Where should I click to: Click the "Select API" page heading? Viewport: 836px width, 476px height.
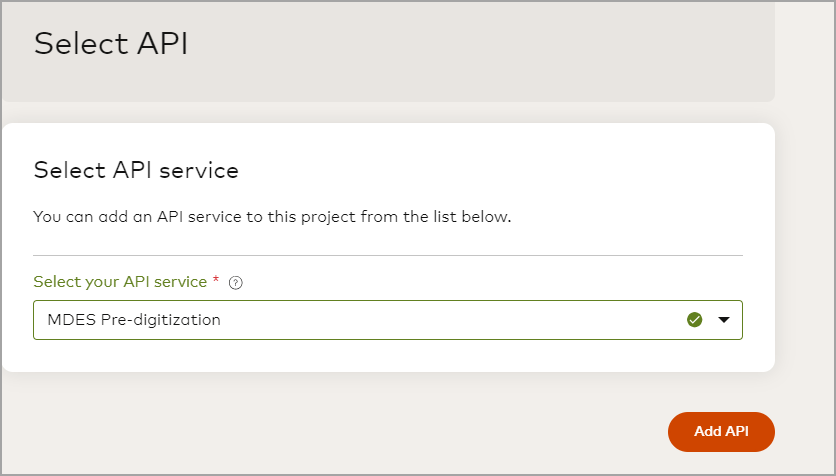click(111, 44)
